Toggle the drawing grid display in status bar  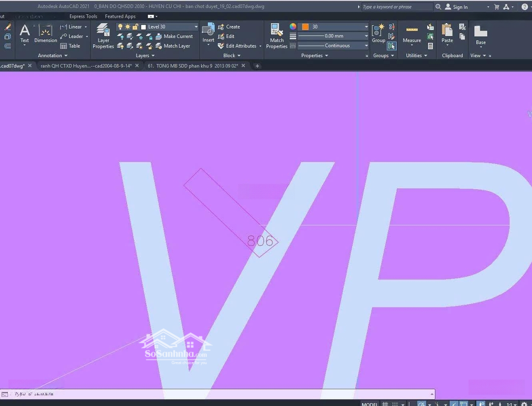tap(385, 404)
